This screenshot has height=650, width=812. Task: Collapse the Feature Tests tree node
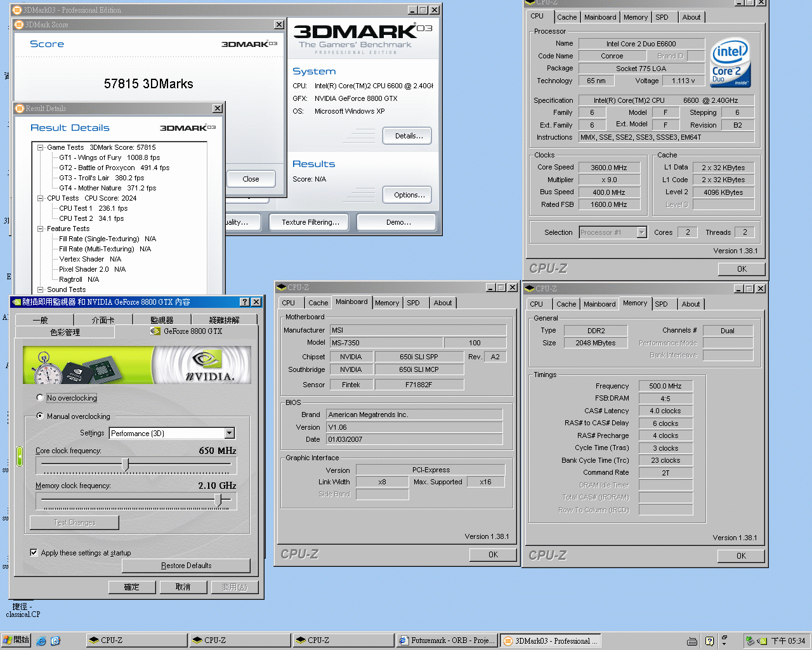pos(40,229)
